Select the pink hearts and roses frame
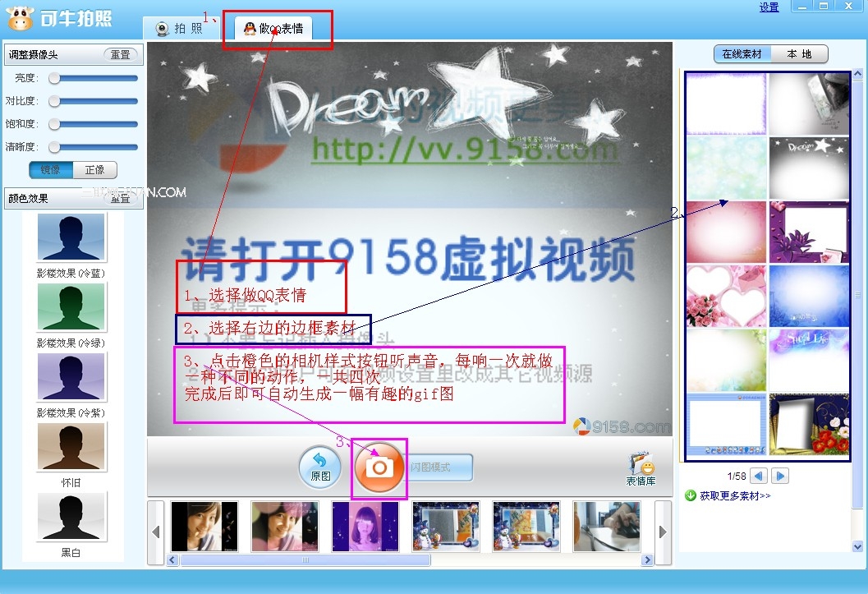The image size is (868, 594). tap(727, 296)
